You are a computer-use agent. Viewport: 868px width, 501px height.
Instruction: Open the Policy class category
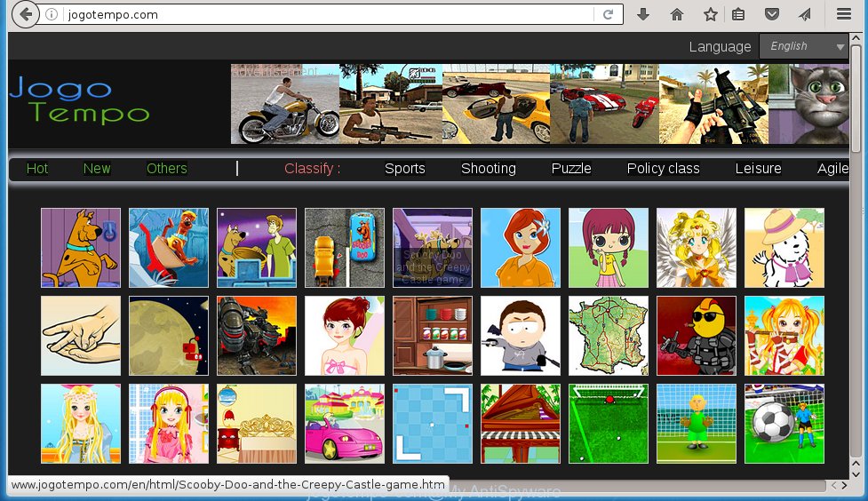[663, 168]
